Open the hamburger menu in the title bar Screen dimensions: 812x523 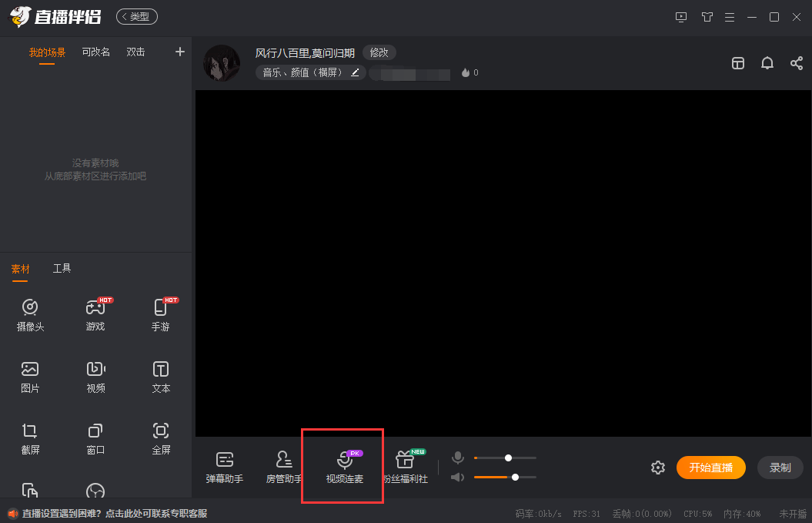[x=729, y=16]
